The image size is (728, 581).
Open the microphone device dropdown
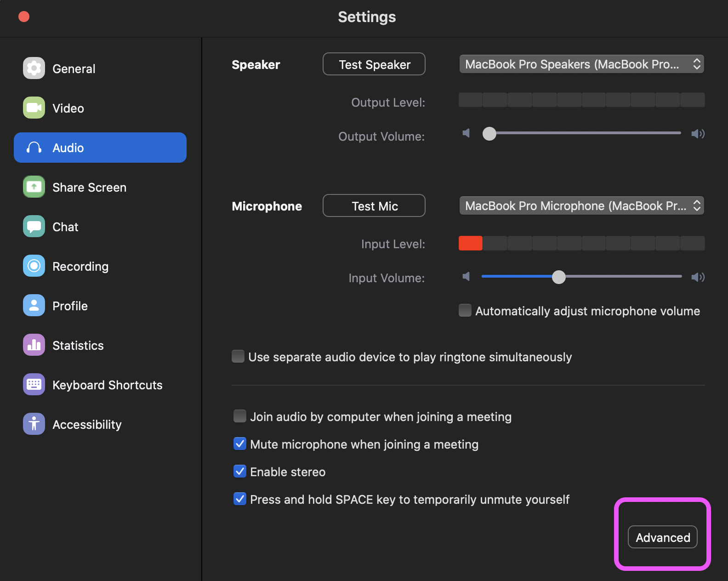[x=582, y=205]
